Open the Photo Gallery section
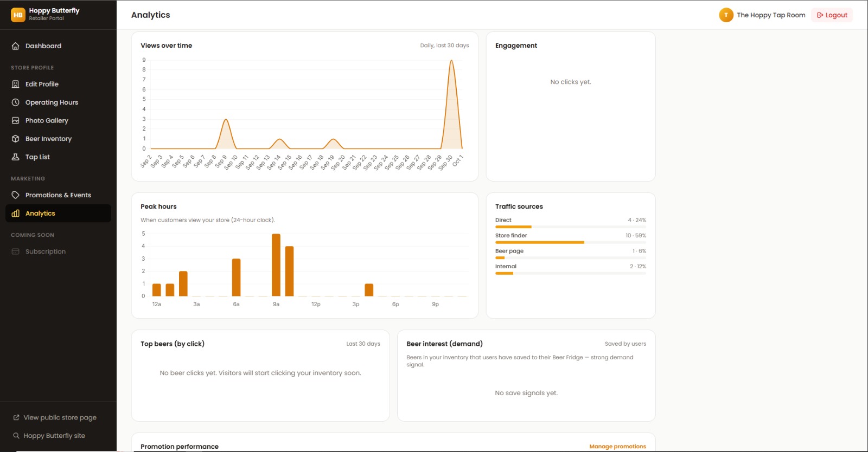 point(58,120)
